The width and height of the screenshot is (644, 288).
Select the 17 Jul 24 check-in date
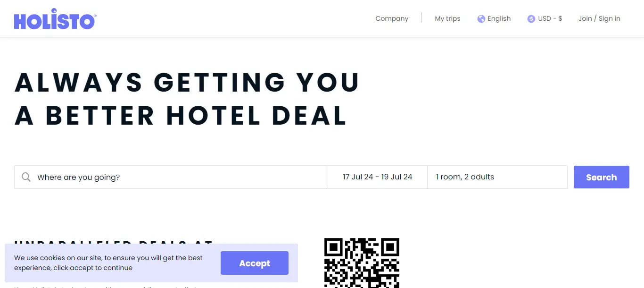(x=358, y=177)
